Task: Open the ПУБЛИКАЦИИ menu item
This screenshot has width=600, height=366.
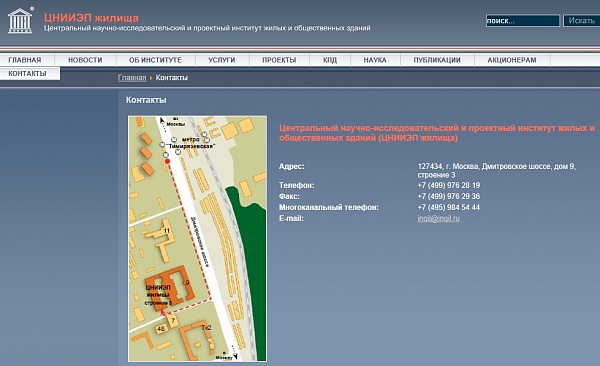Action: [x=437, y=60]
